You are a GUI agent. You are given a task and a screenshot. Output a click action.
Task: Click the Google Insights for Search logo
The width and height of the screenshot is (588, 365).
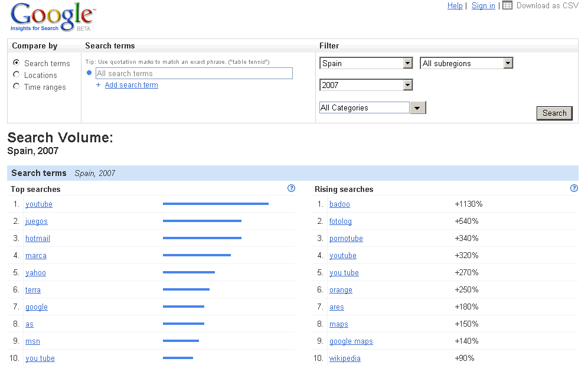coord(52,17)
